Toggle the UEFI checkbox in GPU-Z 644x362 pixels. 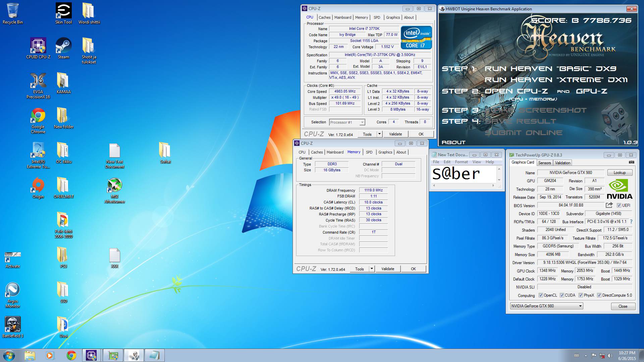(x=619, y=205)
